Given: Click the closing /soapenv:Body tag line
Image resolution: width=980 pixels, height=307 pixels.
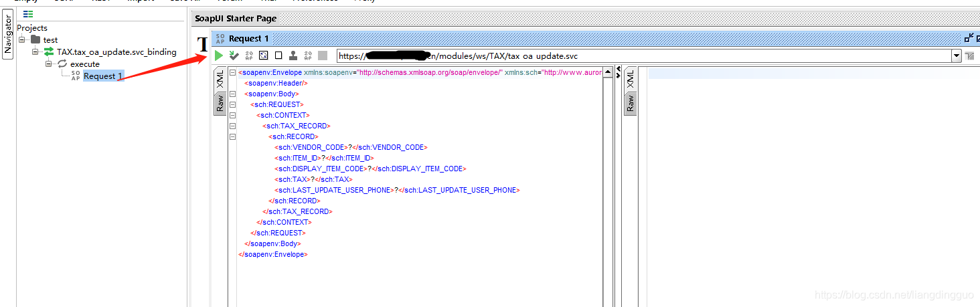Looking at the screenshot, I should 272,243.
